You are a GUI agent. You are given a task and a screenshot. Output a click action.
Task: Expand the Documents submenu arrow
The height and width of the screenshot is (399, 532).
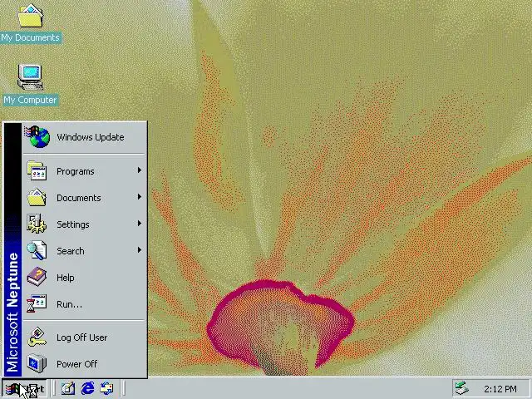coord(139,197)
